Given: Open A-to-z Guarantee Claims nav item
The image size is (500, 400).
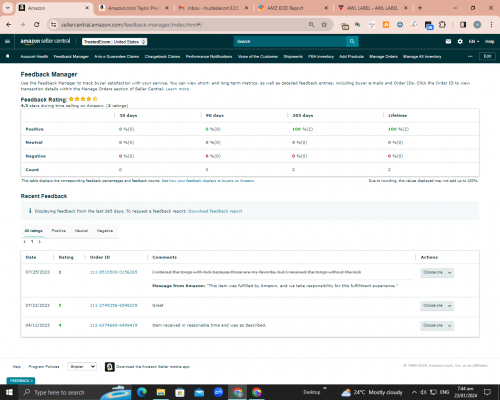Looking at the screenshot, I should 116,57.
